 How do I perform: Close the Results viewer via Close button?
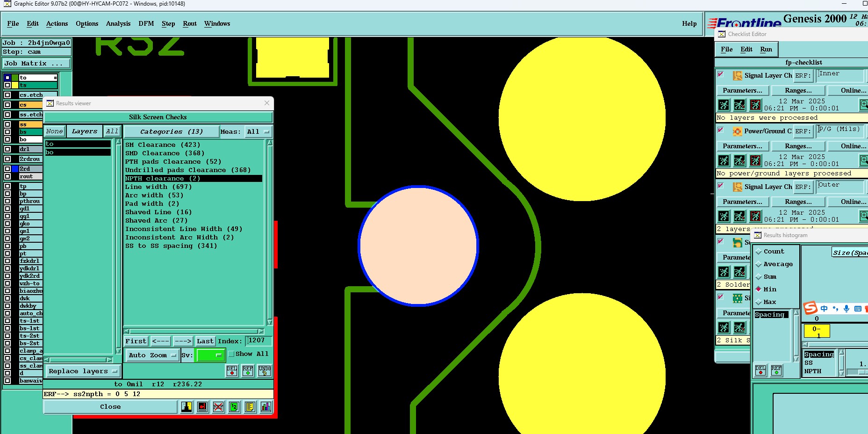click(x=110, y=407)
